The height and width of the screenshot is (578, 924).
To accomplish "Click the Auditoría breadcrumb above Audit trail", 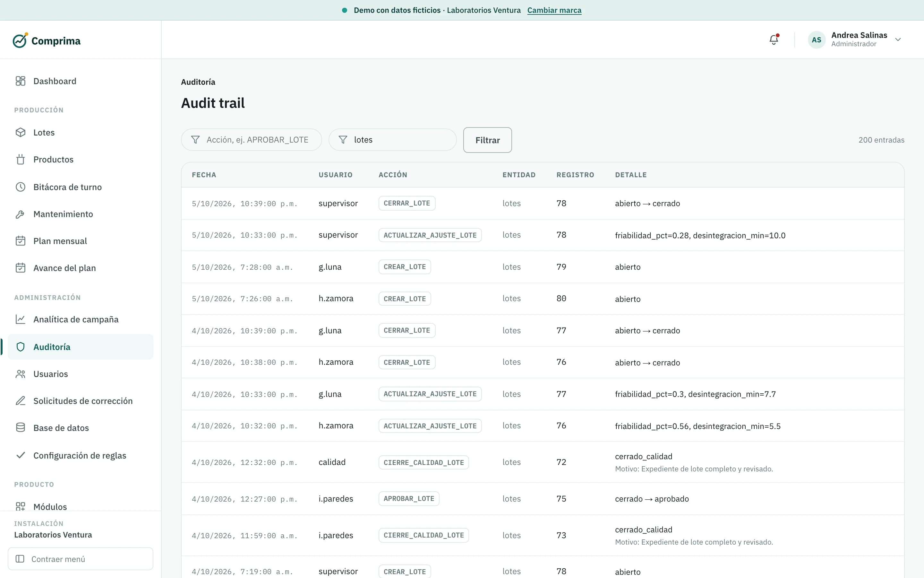I will [198, 82].
